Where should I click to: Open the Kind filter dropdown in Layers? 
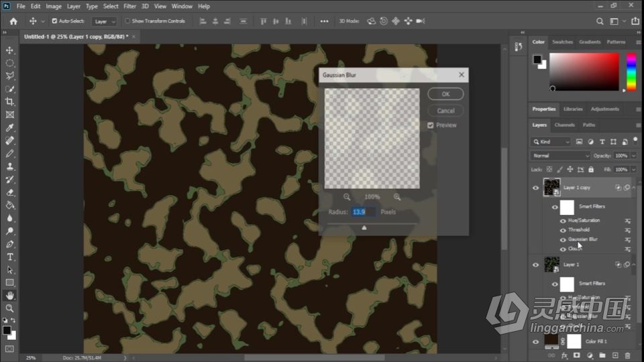tap(551, 142)
